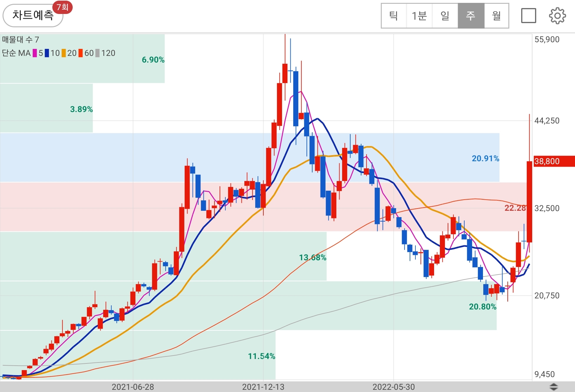Click the gray MA 120 color swatch

(98, 53)
